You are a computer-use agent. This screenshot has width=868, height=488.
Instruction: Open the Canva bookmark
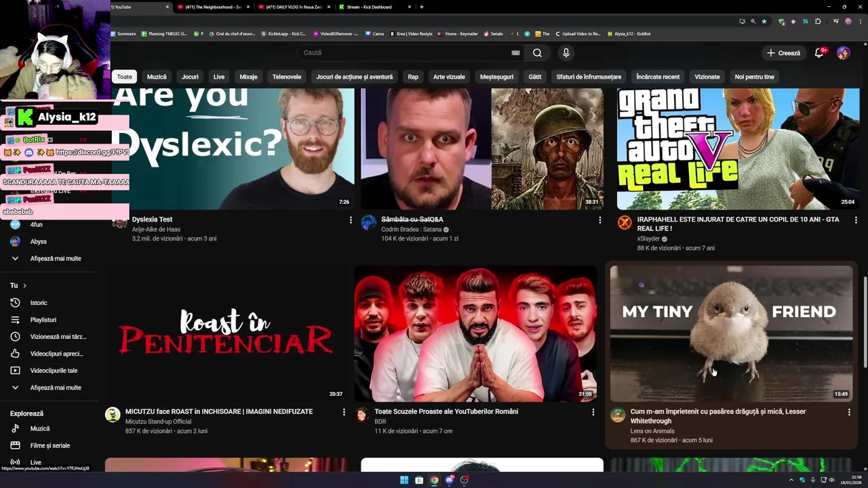pos(374,34)
